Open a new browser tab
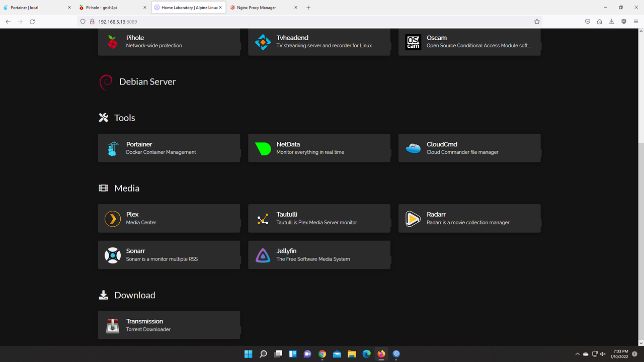This screenshot has height=362, width=644. [x=308, y=8]
